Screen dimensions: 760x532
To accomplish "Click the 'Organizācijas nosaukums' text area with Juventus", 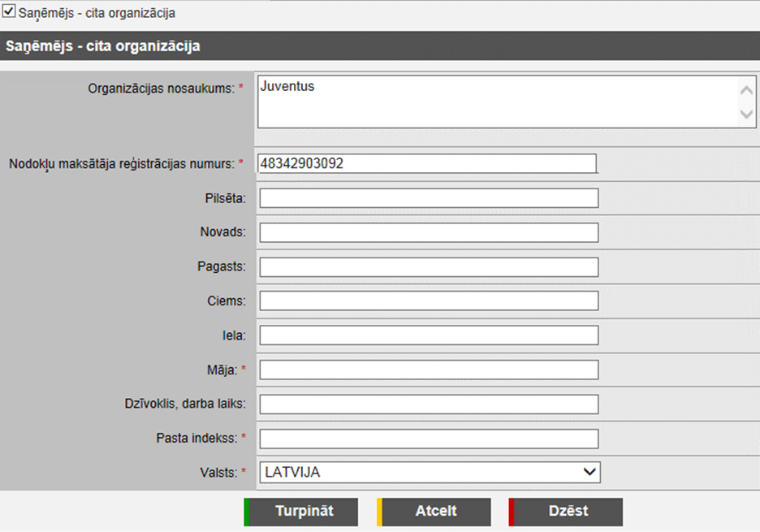I will [495, 102].
